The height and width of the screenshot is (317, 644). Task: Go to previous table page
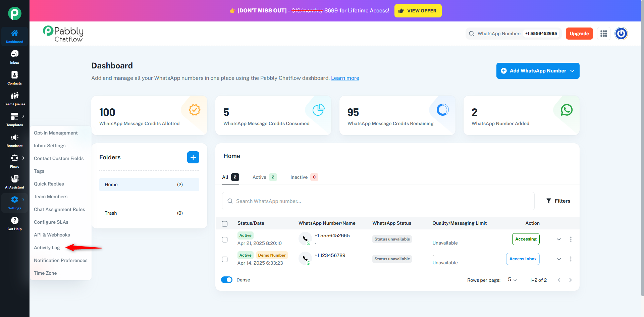559,280
